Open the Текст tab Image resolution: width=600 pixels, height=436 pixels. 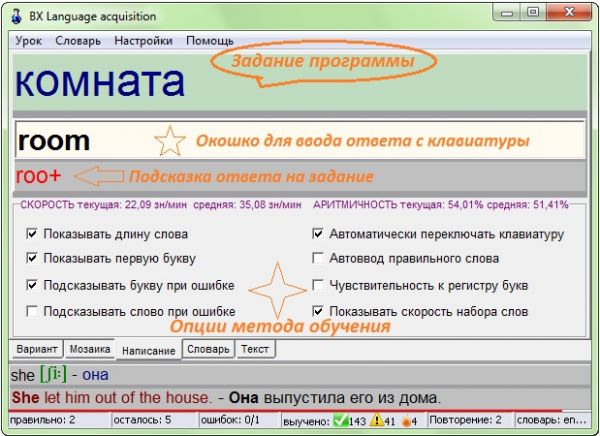tap(255, 349)
